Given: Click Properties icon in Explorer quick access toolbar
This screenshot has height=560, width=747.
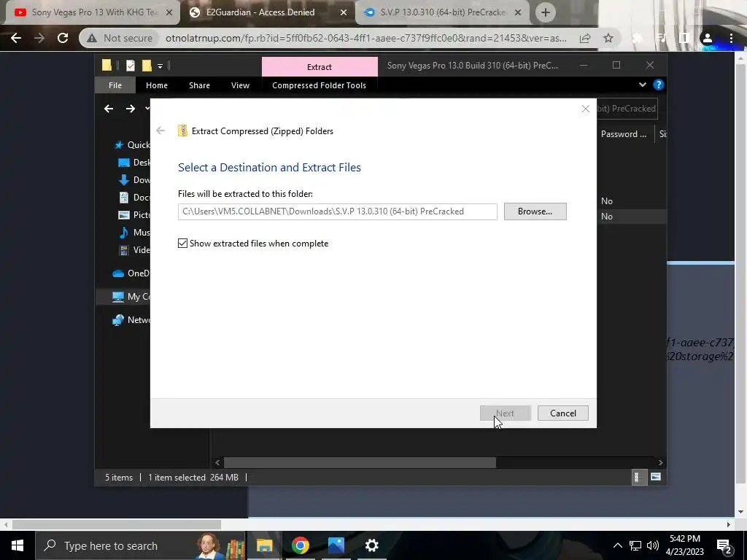Looking at the screenshot, I should 130,66.
